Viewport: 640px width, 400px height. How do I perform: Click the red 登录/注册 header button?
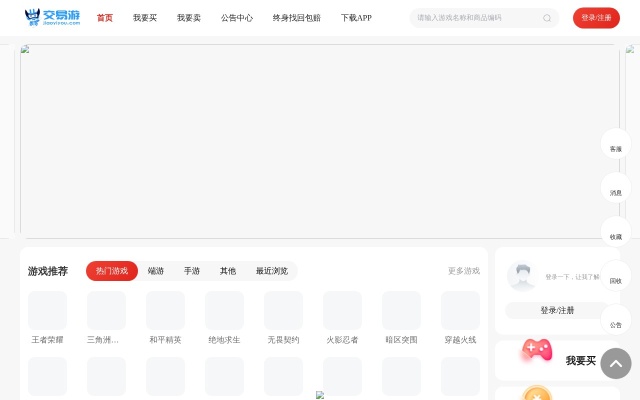pos(596,18)
